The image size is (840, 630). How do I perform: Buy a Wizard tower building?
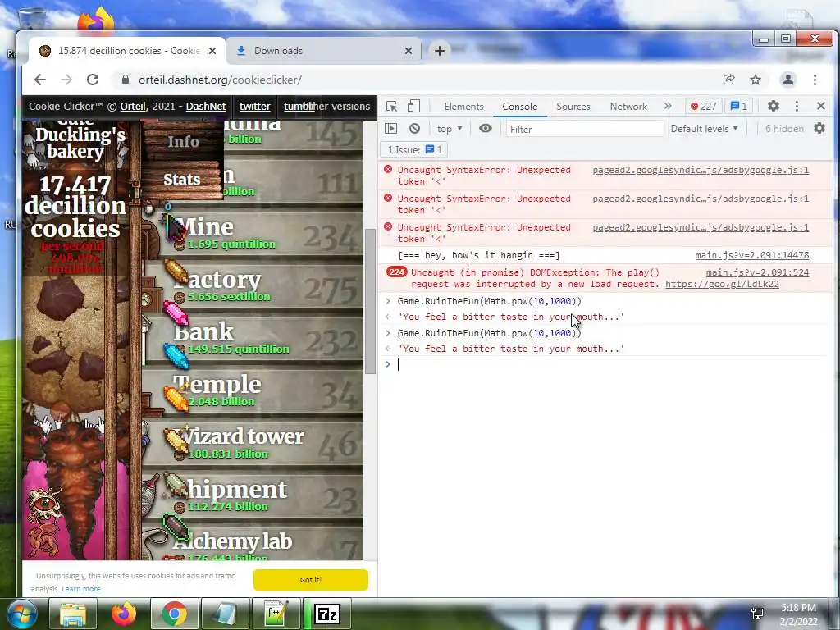253,444
